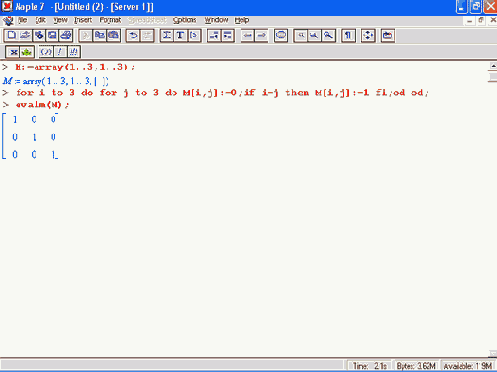Click the largest zoom magnifier icon
This screenshot has width=497, height=372.
pyautogui.click(x=328, y=35)
